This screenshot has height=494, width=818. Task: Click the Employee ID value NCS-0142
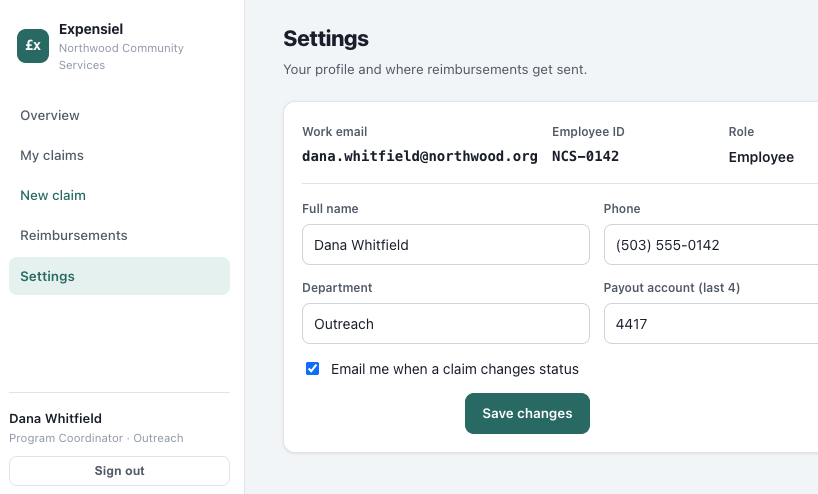tap(585, 156)
